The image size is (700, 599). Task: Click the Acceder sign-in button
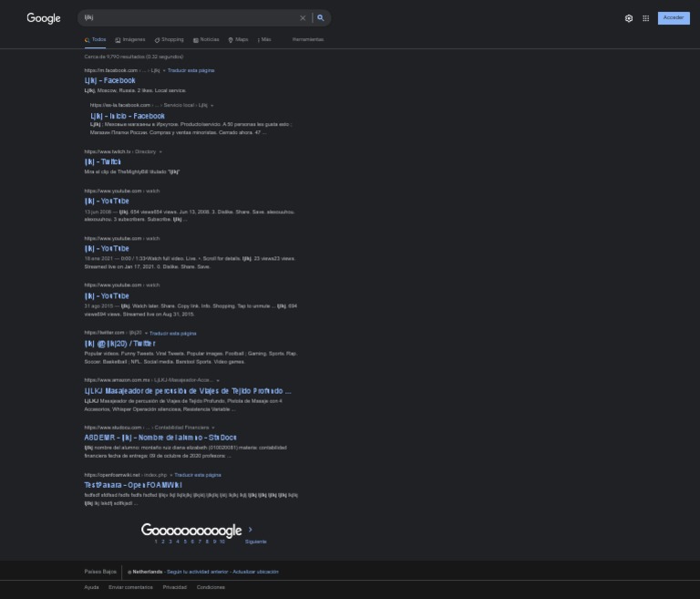[x=674, y=18]
